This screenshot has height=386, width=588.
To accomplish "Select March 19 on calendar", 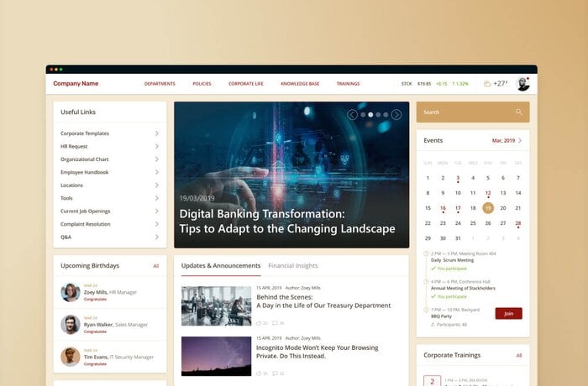I will (488, 208).
